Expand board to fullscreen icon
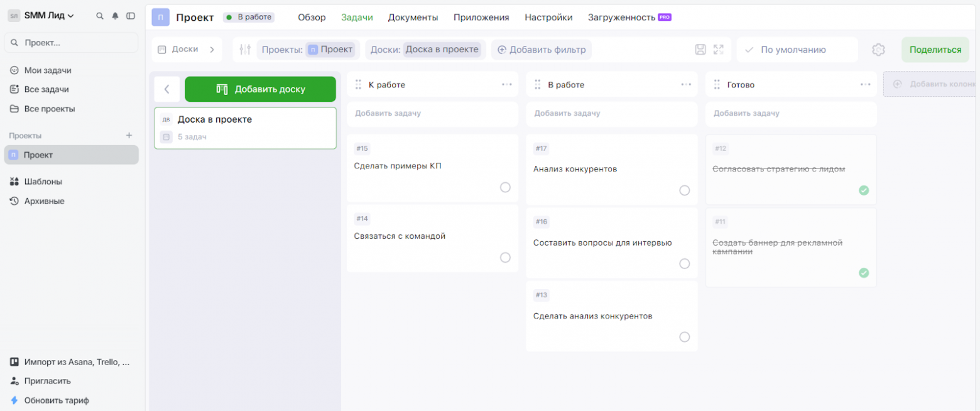Screen dimensions: 980x411 tap(719, 50)
